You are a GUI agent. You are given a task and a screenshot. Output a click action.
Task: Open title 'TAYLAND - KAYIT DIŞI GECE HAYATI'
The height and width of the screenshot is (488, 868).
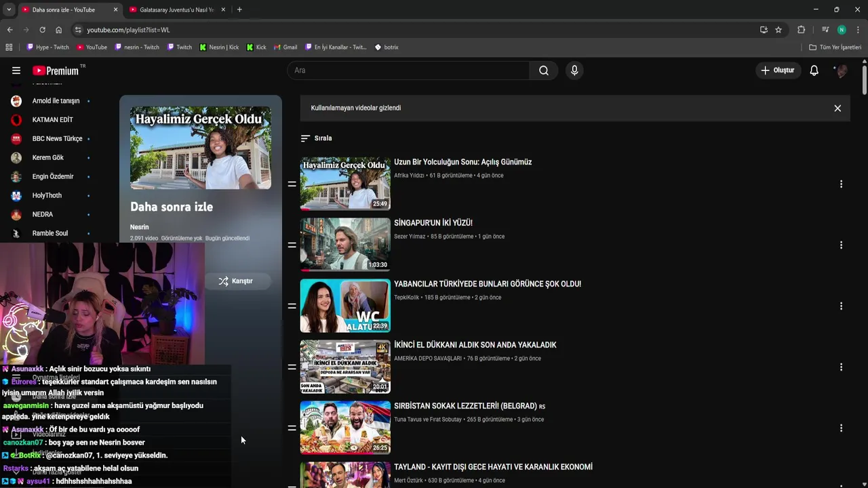pos(494,467)
